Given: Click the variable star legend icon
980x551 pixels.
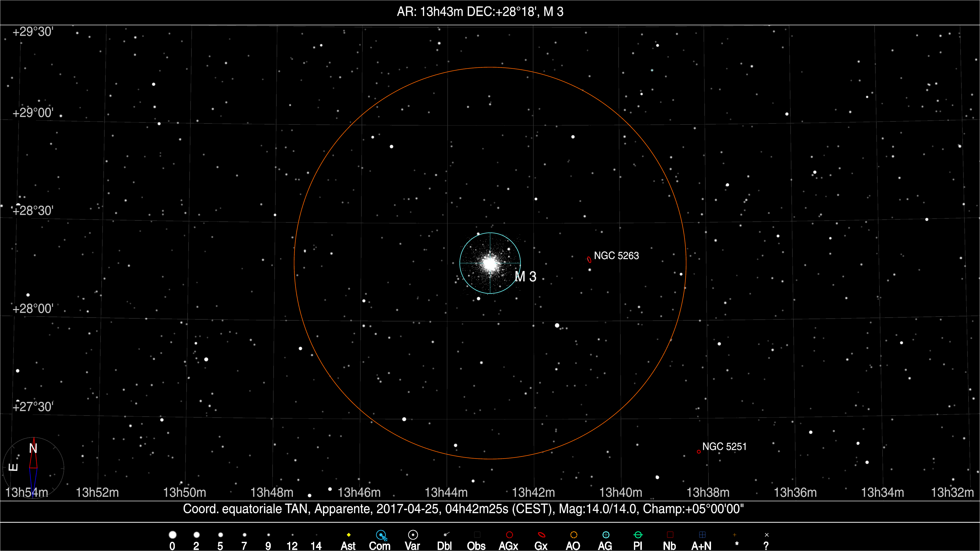Looking at the screenshot, I should 413,535.
